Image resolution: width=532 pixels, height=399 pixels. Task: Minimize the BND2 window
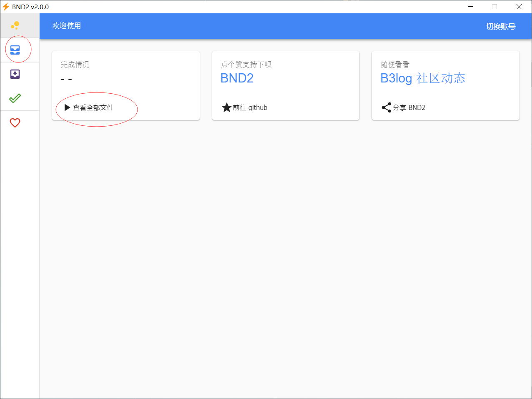tap(470, 7)
